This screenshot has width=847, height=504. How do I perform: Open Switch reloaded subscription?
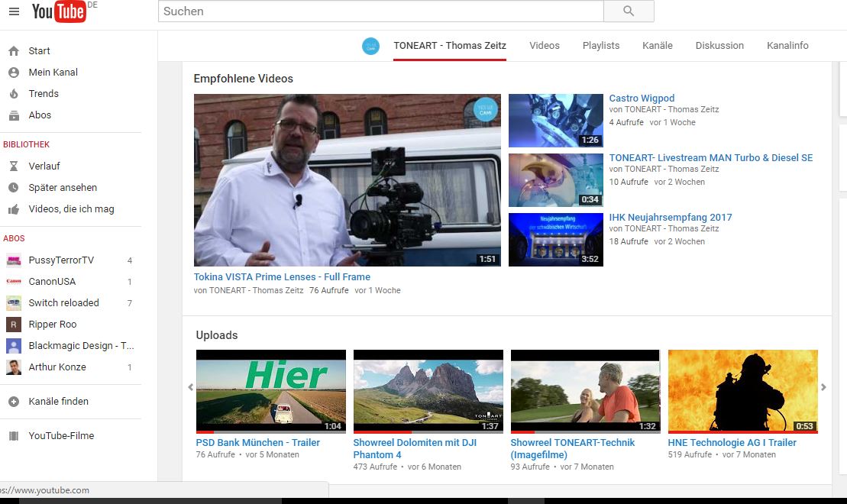[63, 303]
